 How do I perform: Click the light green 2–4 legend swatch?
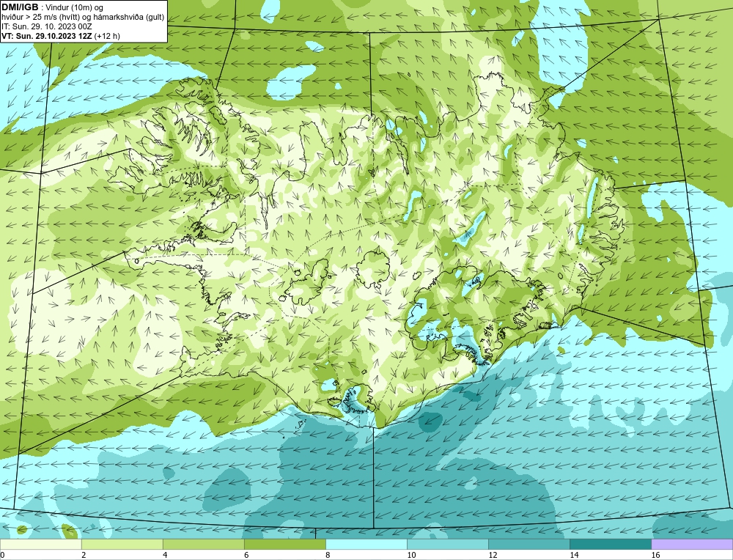(x=122, y=544)
